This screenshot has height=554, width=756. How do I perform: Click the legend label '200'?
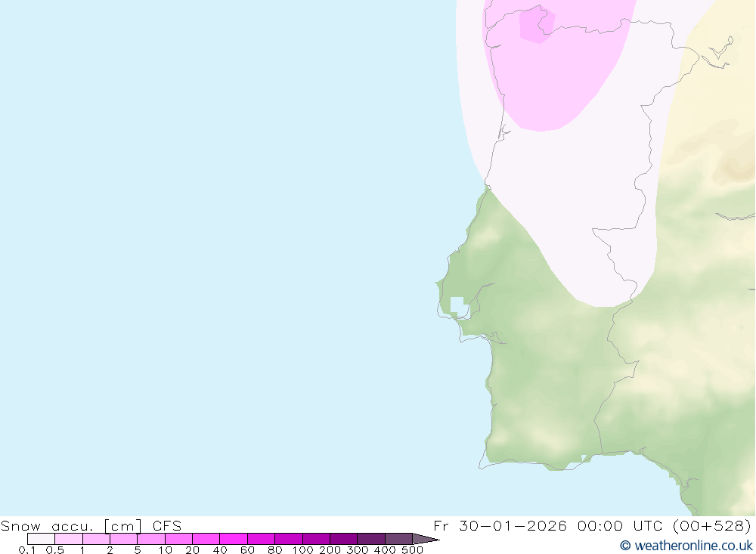click(x=330, y=549)
